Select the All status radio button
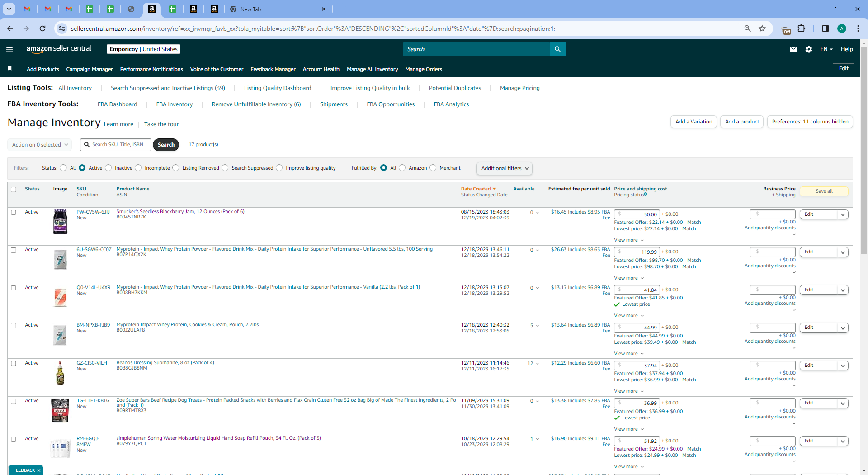Screen dimensions: 868x475 click(63, 168)
